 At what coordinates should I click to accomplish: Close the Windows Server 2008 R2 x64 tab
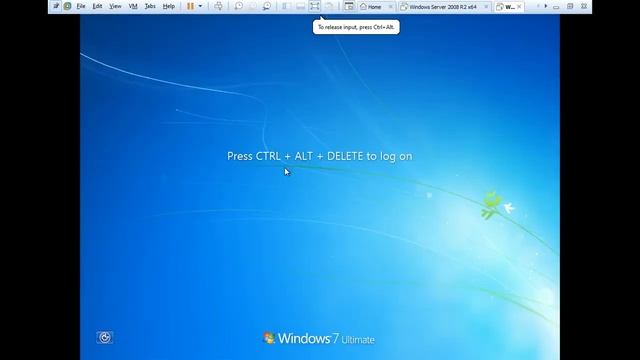coord(486,7)
